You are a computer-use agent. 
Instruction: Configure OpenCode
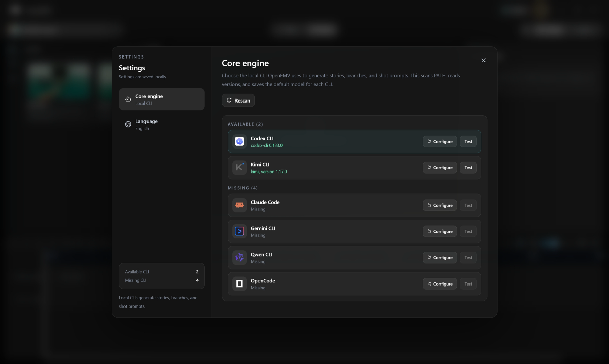coord(439,283)
